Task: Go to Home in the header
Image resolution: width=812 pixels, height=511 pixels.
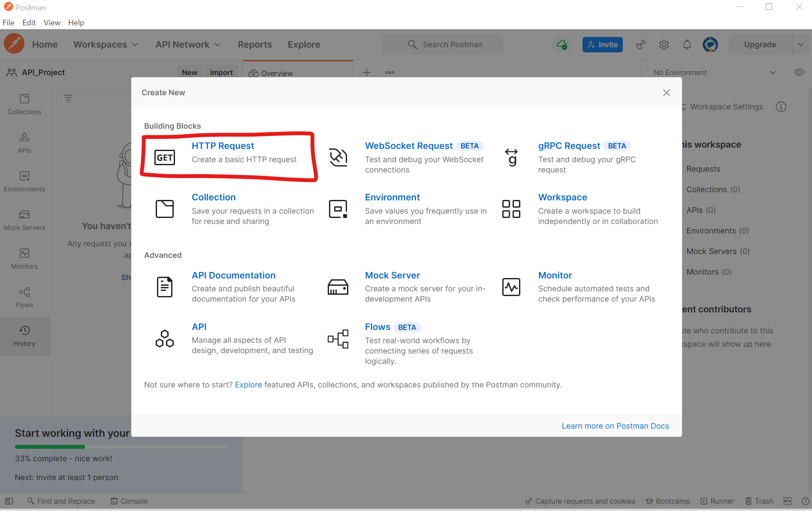Action: [x=45, y=45]
